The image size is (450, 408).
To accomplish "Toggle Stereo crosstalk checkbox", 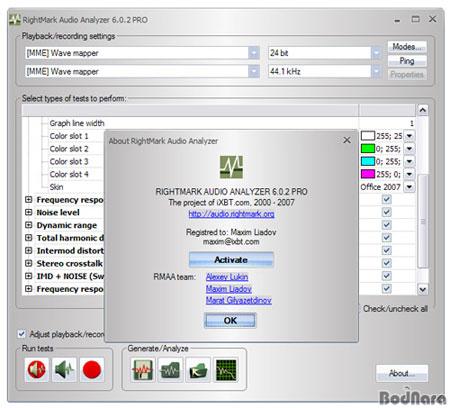I will point(387,263).
